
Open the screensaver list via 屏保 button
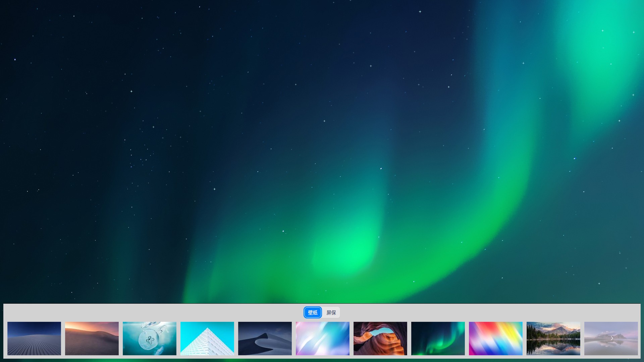point(331,312)
